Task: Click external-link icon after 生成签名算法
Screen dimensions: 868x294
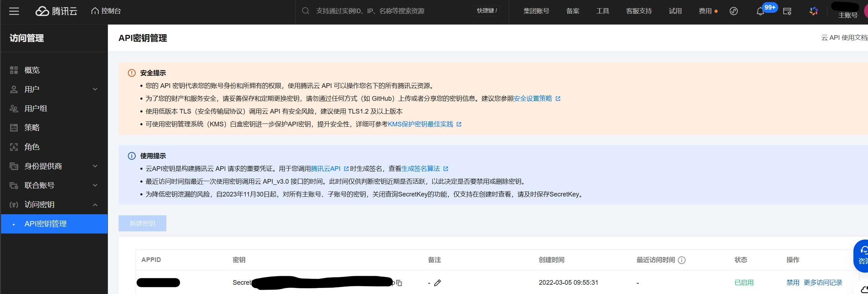Action: tap(446, 169)
